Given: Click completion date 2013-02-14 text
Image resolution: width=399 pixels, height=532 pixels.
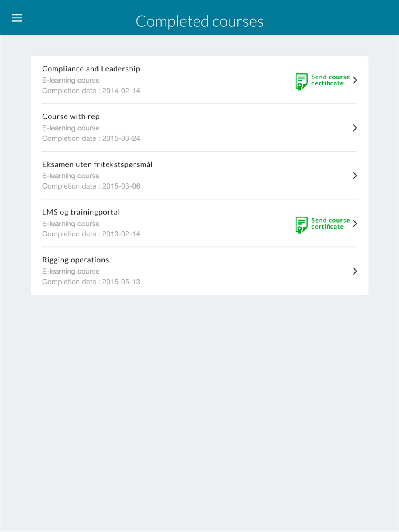Looking at the screenshot, I should [x=91, y=234].
